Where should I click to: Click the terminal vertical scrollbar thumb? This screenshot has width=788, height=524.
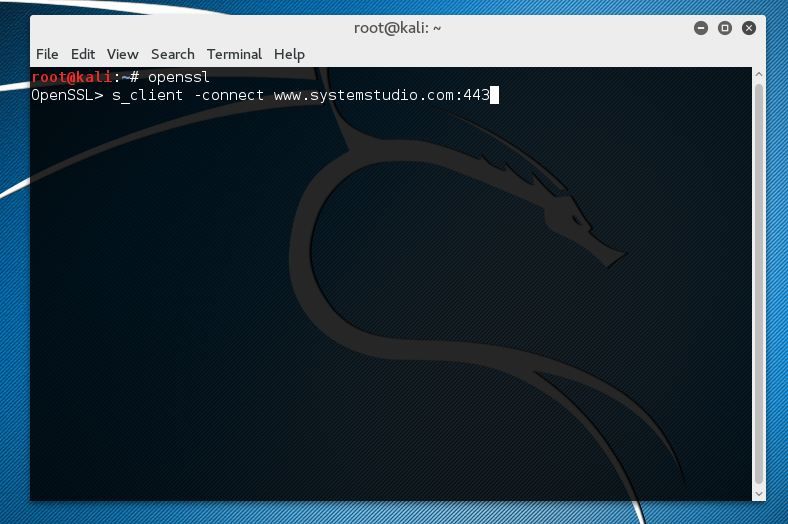click(759, 284)
